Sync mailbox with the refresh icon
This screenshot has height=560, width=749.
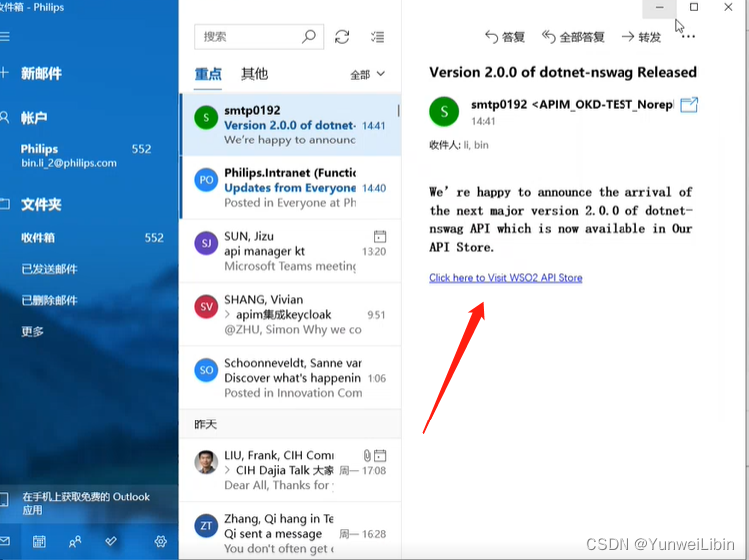[x=342, y=37]
